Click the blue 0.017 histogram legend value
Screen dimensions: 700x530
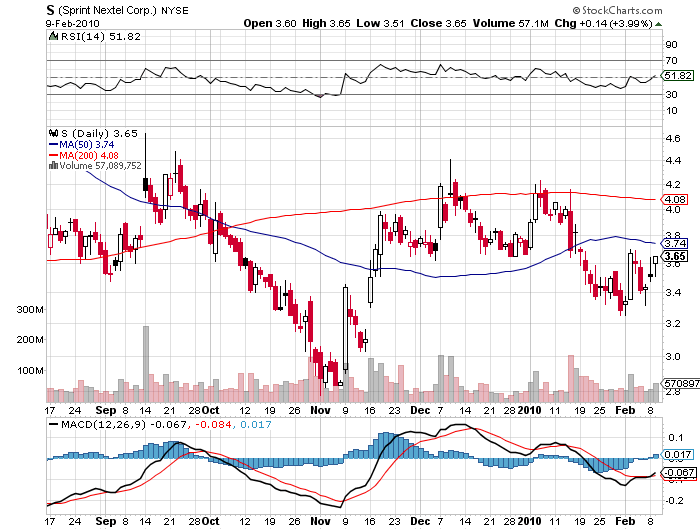pos(256,424)
